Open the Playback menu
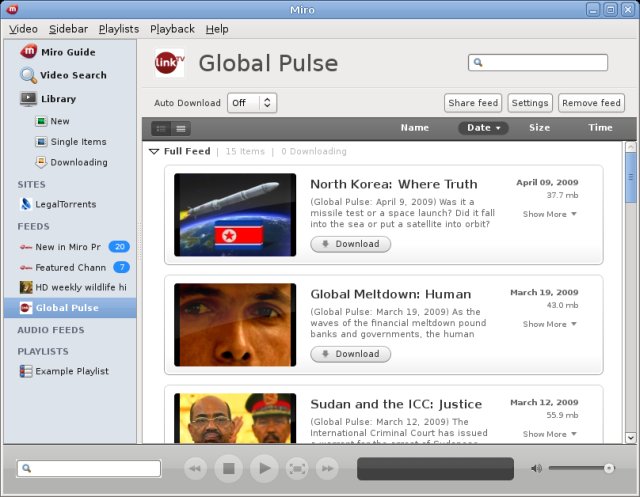This screenshot has width=640, height=497. click(x=172, y=29)
